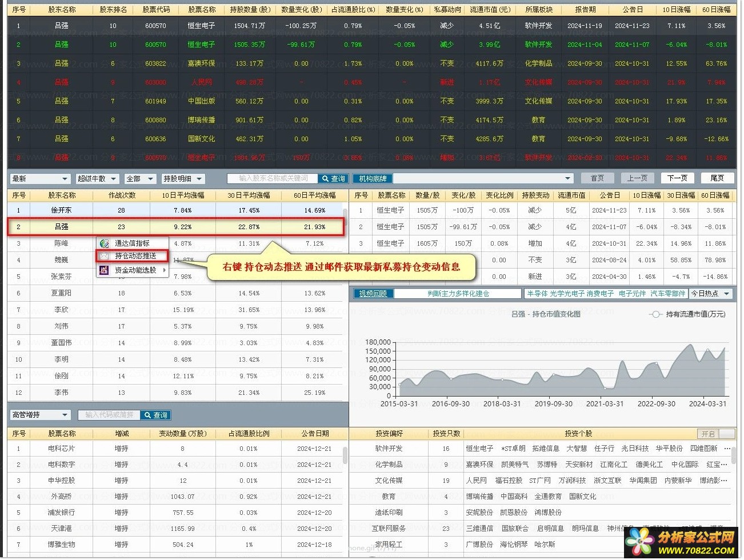Click the 持有流通市值 legend marker on the chart
Viewport: 744px width, 560px height.
pyautogui.click(x=655, y=314)
